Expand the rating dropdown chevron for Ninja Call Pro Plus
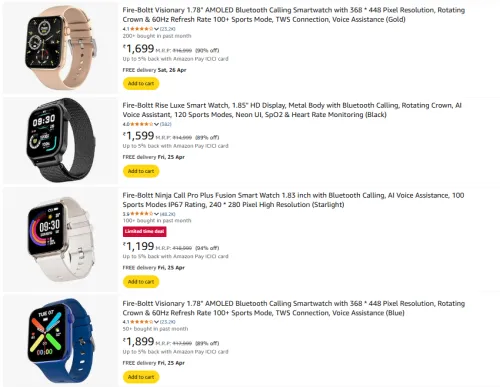 click(x=156, y=214)
